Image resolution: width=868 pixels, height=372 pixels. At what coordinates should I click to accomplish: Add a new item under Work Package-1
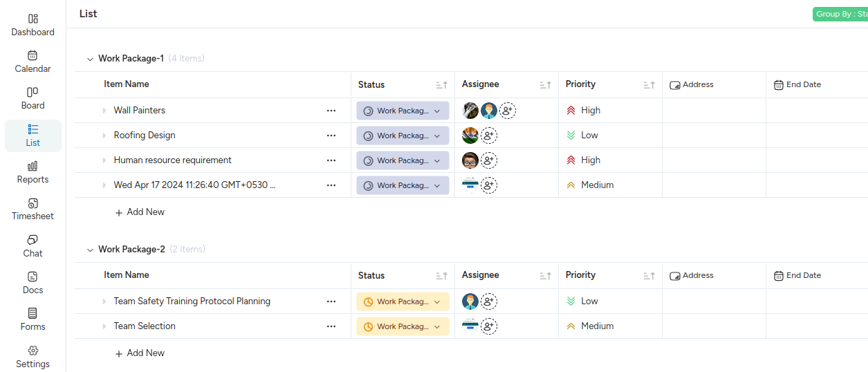coord(140,212)
